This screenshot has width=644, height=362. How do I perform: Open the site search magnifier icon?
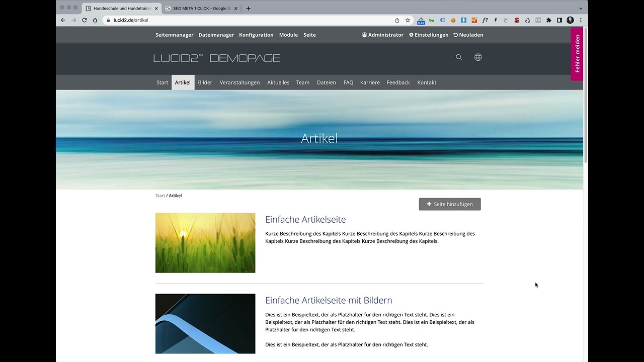459,57
